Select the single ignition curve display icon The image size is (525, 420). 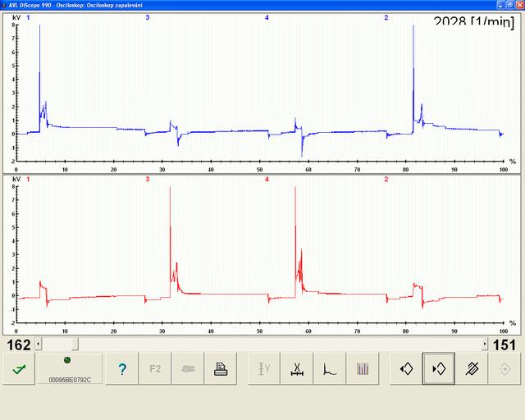(329, 369)
